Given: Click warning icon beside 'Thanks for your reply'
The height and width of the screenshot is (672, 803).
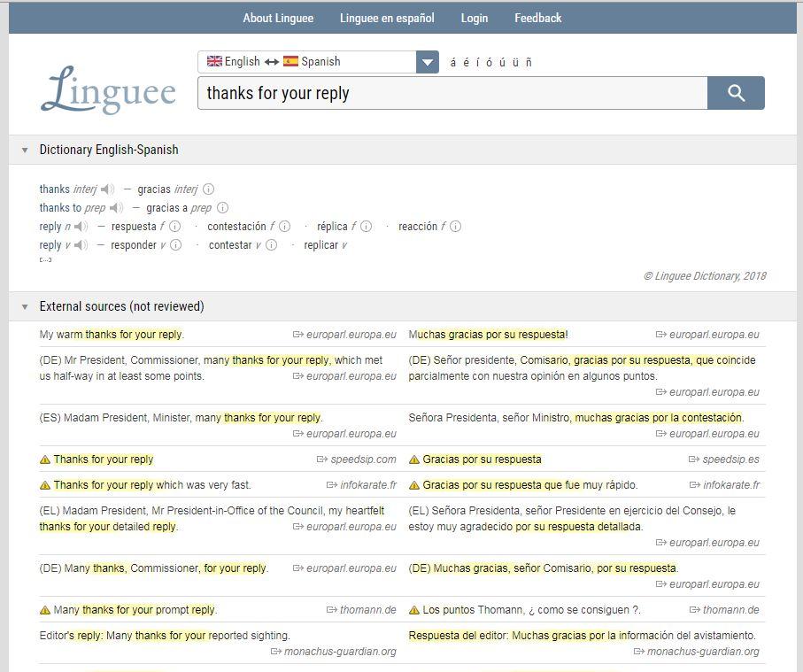Looking at the screenshot, I should [45, 460].
